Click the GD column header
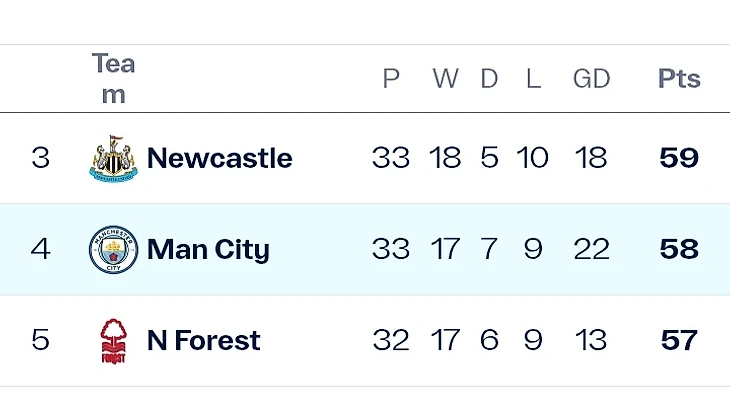Image resolution: width=730 pixels, height=408 pixels. [591, 79]
